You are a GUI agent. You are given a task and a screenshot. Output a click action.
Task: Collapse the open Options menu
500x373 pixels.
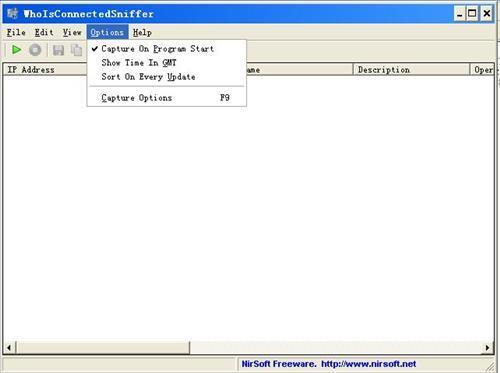coord(107,33)
